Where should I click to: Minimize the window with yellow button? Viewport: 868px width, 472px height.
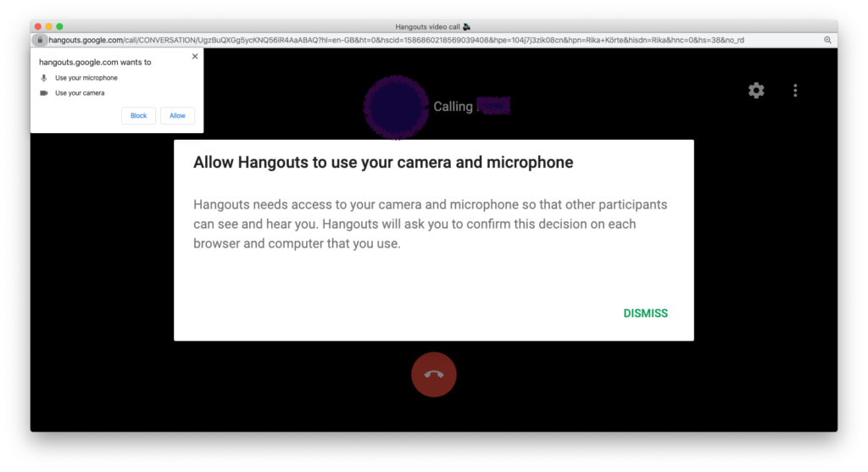pos(48,26)
